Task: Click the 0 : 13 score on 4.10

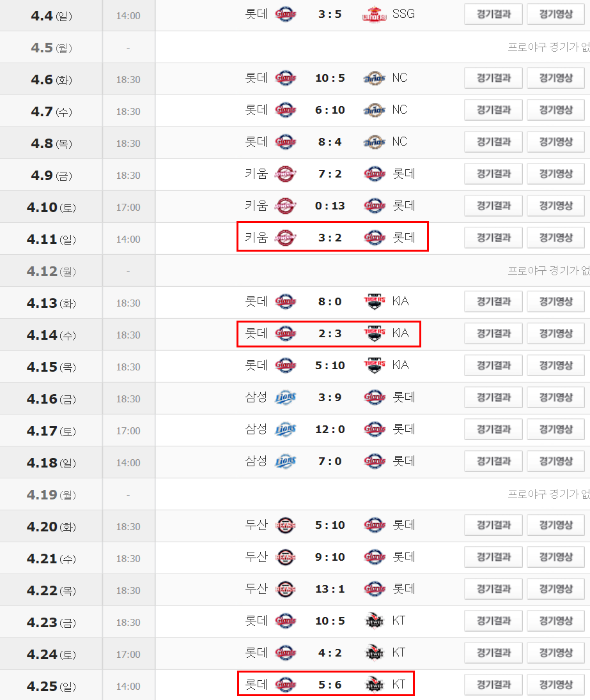Action: coord(330,206)
